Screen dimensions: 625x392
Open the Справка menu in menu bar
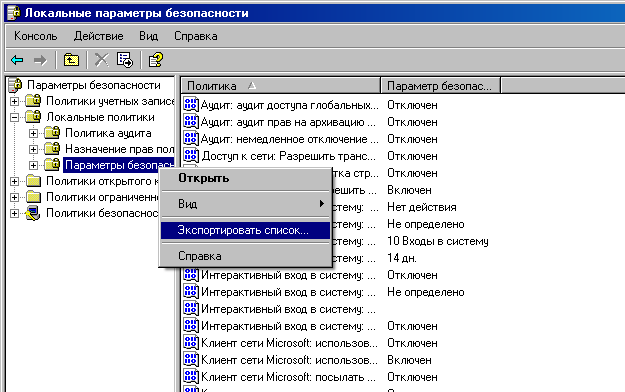pyautogui.click(x=196, y=36)
